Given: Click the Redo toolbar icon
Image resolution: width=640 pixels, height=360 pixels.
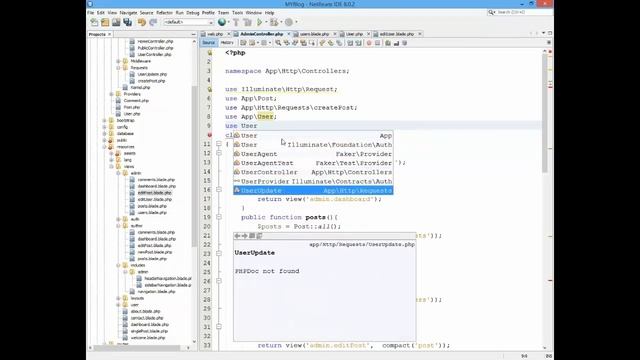Looking at the screenshot, I should [153, 22].
